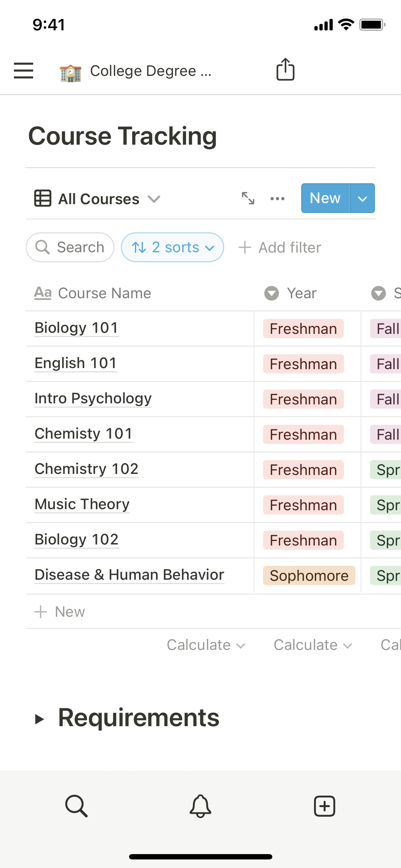Expand the Requirements toggle triangle
The image size is (401, 868).
pos(40,719)
